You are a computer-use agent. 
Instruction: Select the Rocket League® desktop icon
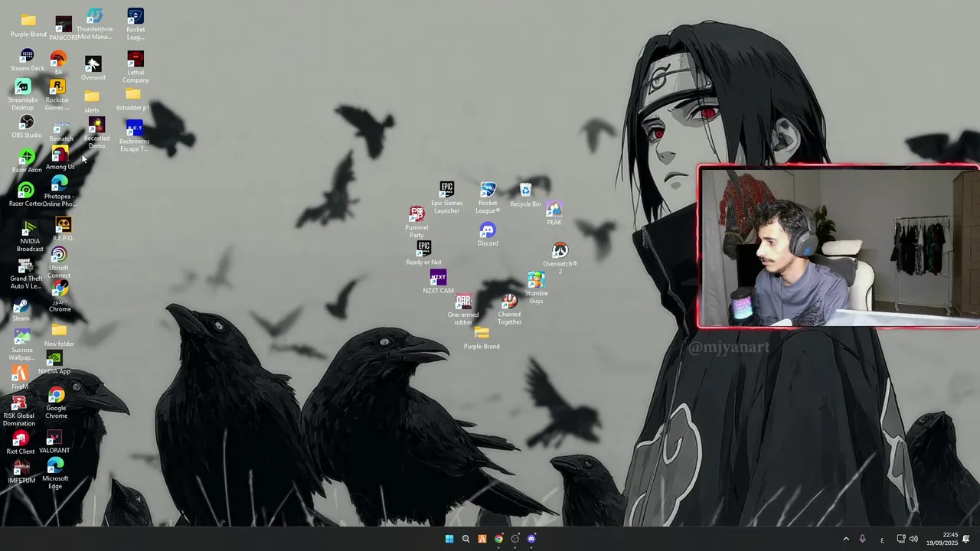[488, 197]
